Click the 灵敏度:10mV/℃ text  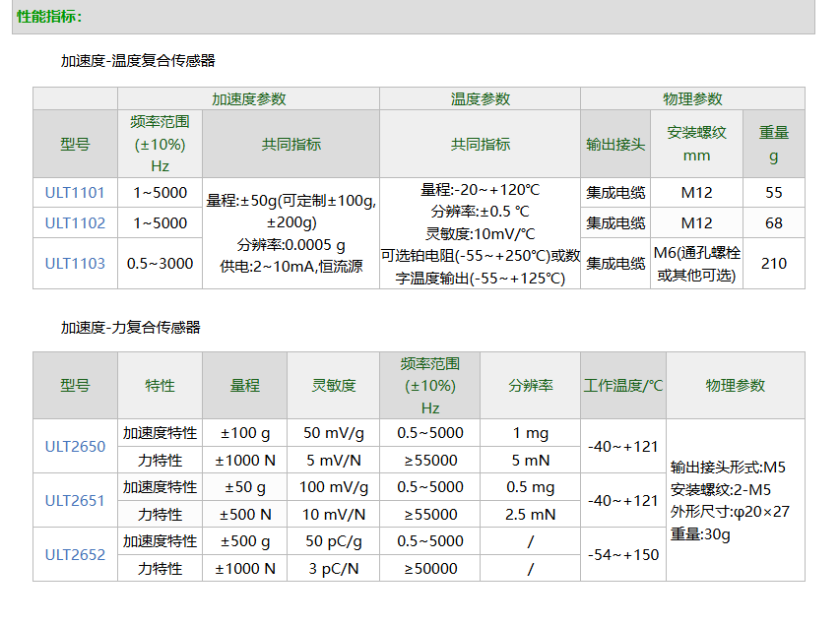[480, 234]
